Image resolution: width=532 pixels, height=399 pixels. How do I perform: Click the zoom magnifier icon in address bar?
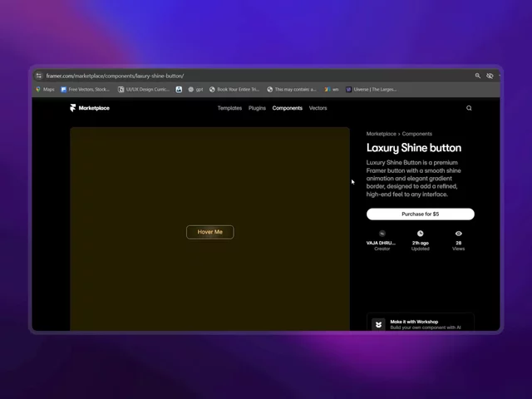point(477,76)
